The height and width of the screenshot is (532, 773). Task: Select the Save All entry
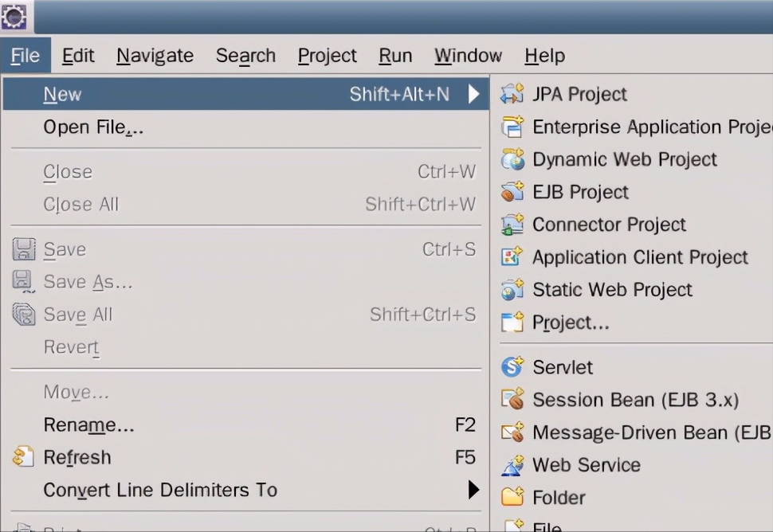245,315
